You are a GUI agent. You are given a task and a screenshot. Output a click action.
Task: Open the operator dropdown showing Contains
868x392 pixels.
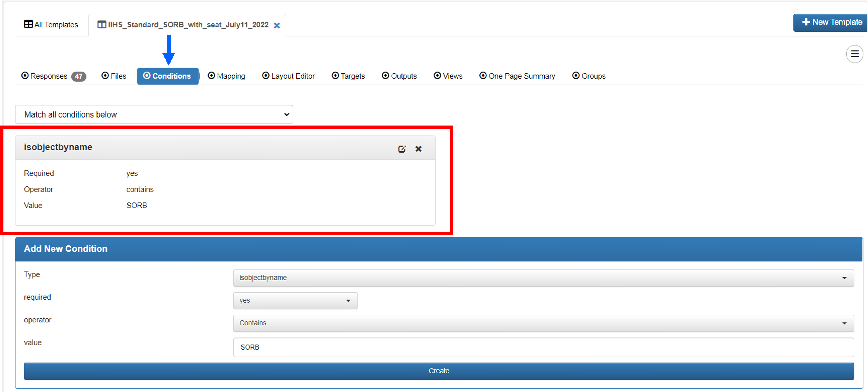tap(543, 323)
